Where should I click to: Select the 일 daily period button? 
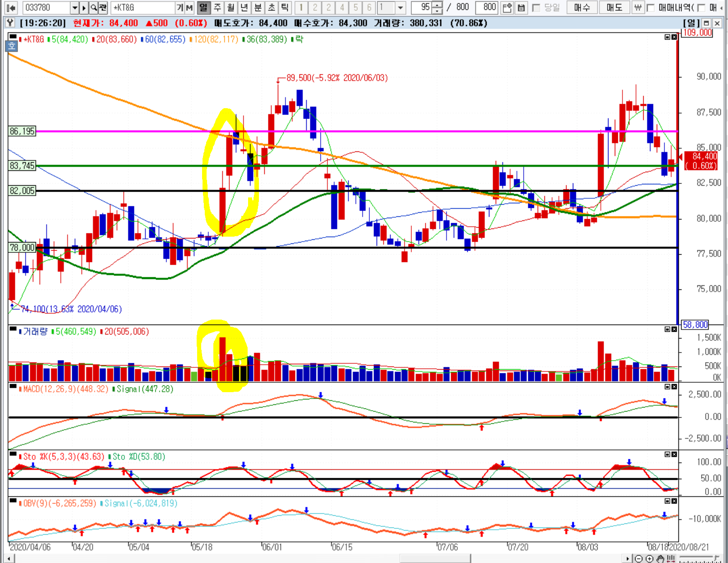pos(204,8)
